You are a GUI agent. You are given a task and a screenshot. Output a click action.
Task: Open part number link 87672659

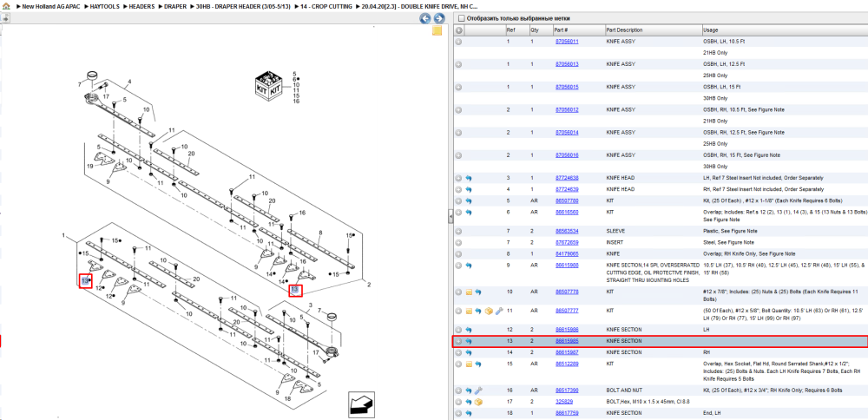pos(567,242)
